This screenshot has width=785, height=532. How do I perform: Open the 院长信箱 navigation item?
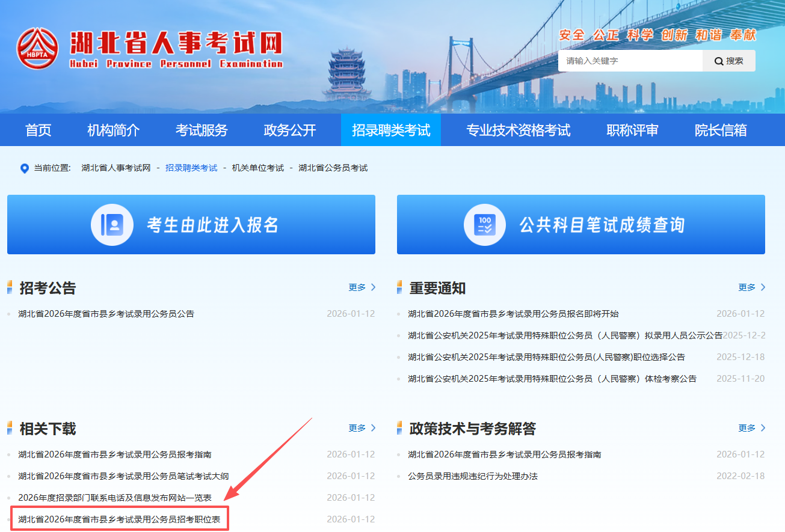coord(720,130)
